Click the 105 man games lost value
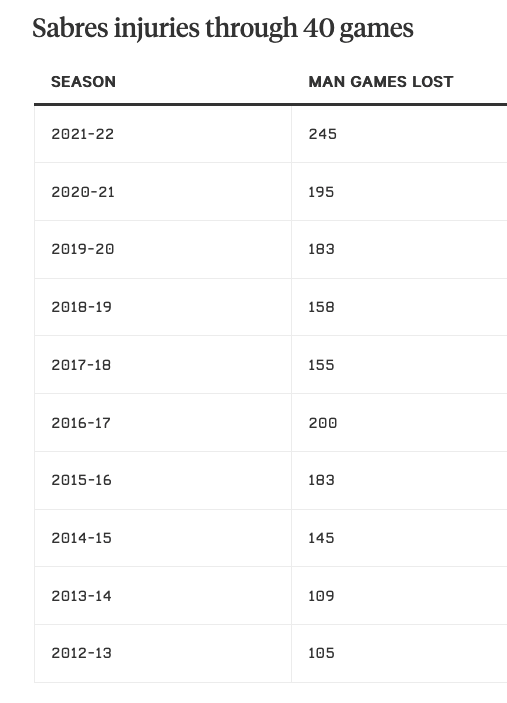Image resolution: width=507 pixels, height=703 pixels. click(x=321, y=653)
